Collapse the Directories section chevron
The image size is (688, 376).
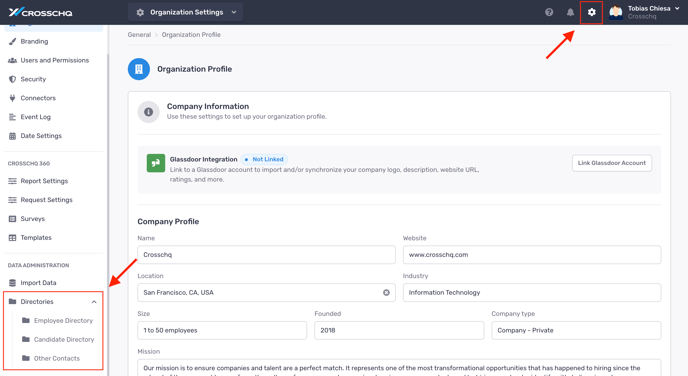[94, 302]
